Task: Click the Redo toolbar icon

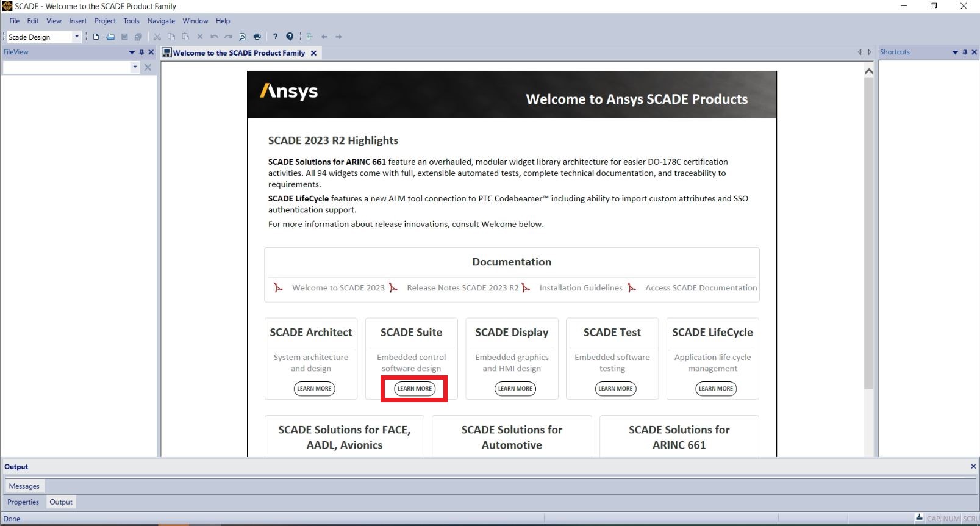Action: (x=228, y=37)
